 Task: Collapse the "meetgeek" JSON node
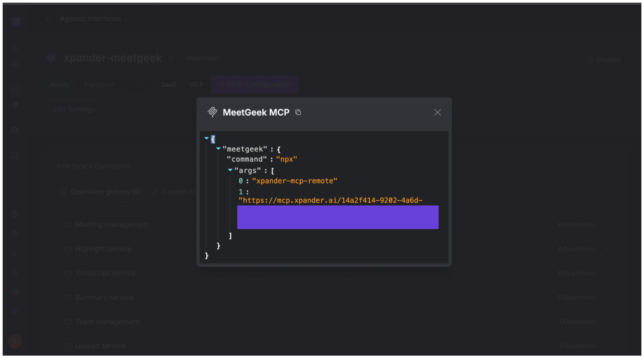218,149
